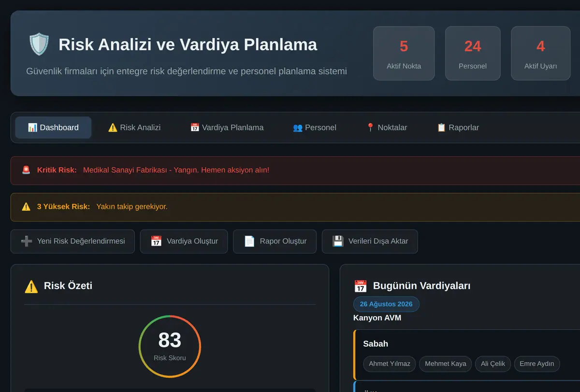Click the Risk Analizi ve Vardiya Planlama title
Viewport: 580px width, 392px height.
coord(188,44)
